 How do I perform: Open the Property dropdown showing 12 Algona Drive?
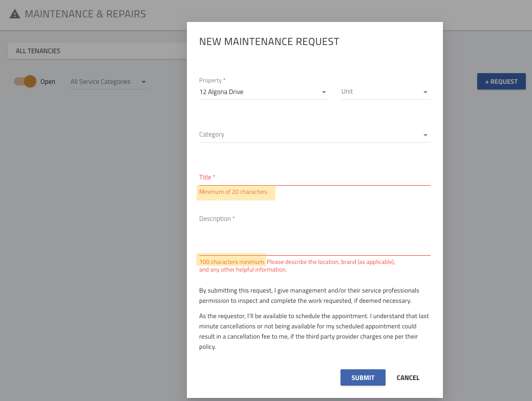pyautogui.click(x=264, y=92)
